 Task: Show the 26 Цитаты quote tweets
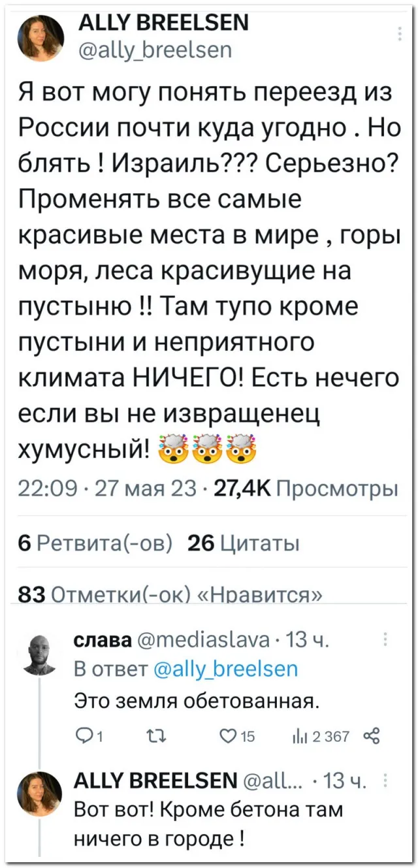(x=243, y=542)
